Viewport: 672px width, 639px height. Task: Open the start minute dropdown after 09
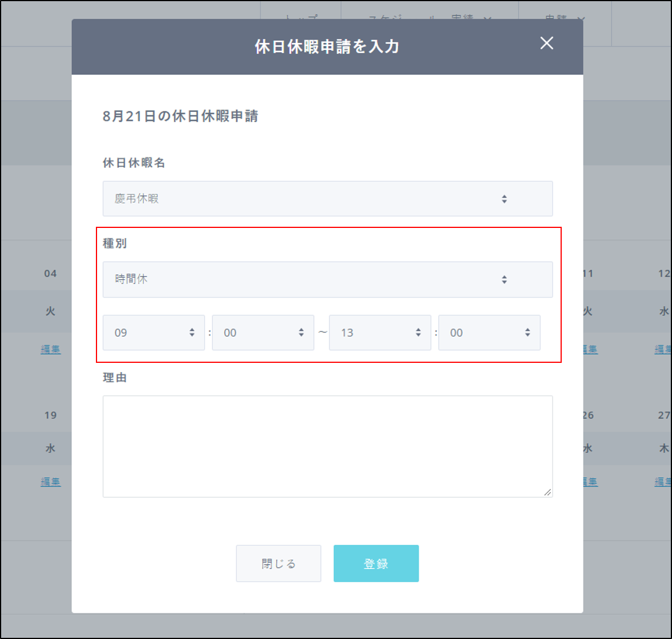(x=262, y=332)
